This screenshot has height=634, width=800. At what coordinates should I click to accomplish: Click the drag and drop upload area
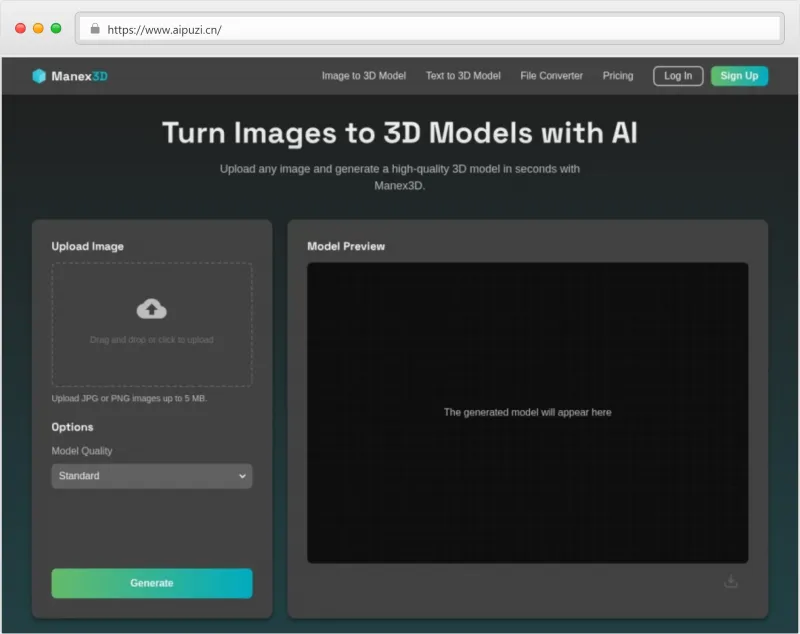point(151,324)
